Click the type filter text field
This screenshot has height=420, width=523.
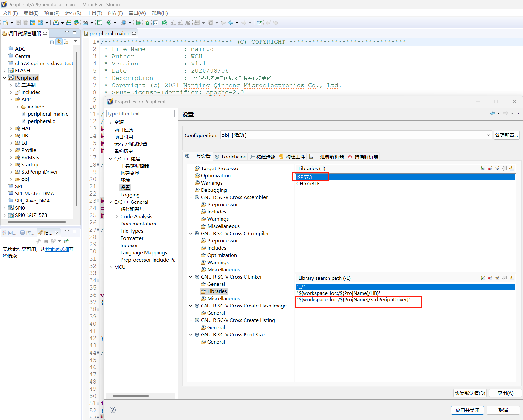pos(140,113)
